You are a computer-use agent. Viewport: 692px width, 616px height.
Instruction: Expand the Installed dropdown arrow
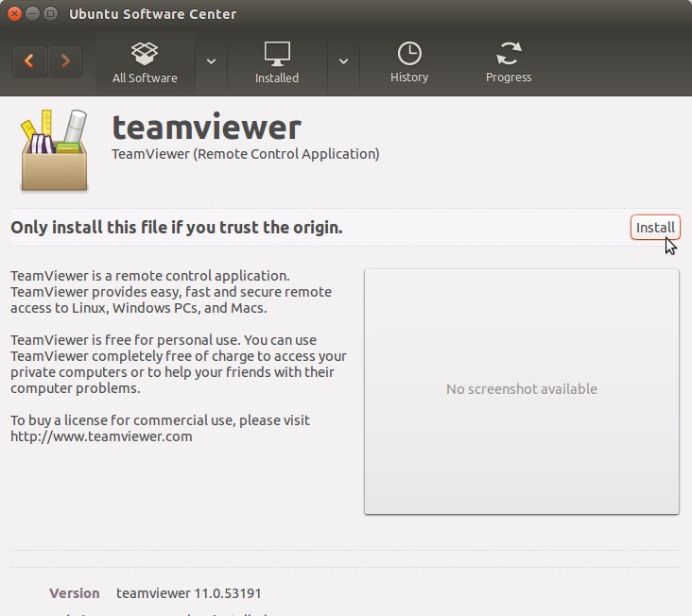click(x=343, y=61)
